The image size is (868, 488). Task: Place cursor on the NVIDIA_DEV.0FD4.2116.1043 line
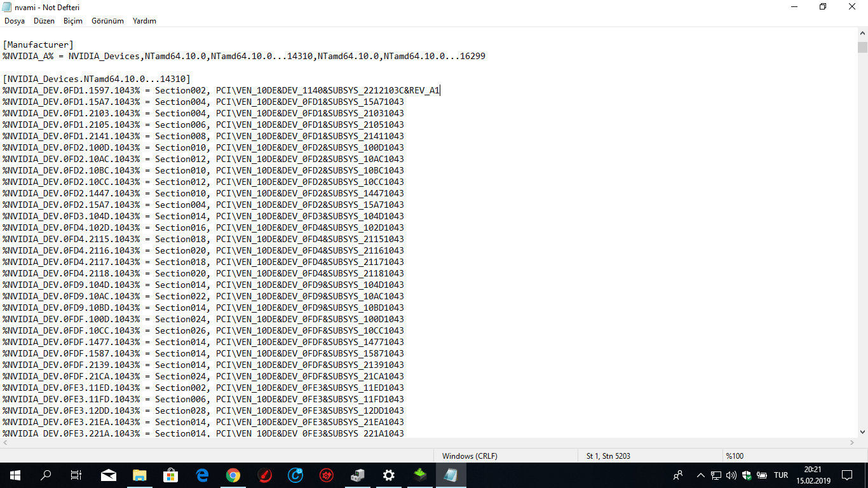(203, 250)
